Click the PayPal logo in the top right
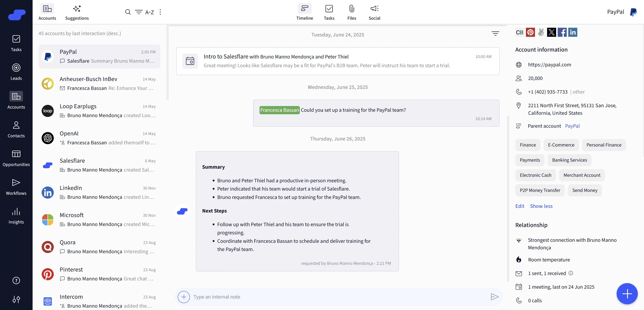 click(633, 12)
